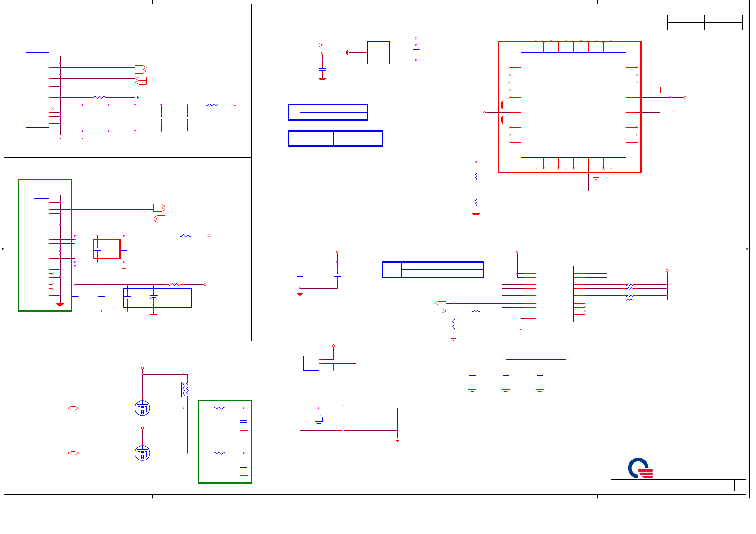756x534 pixels.
Task: Click the rectangular IC with four pull-up resistors
Action: [x=554, y=294]
